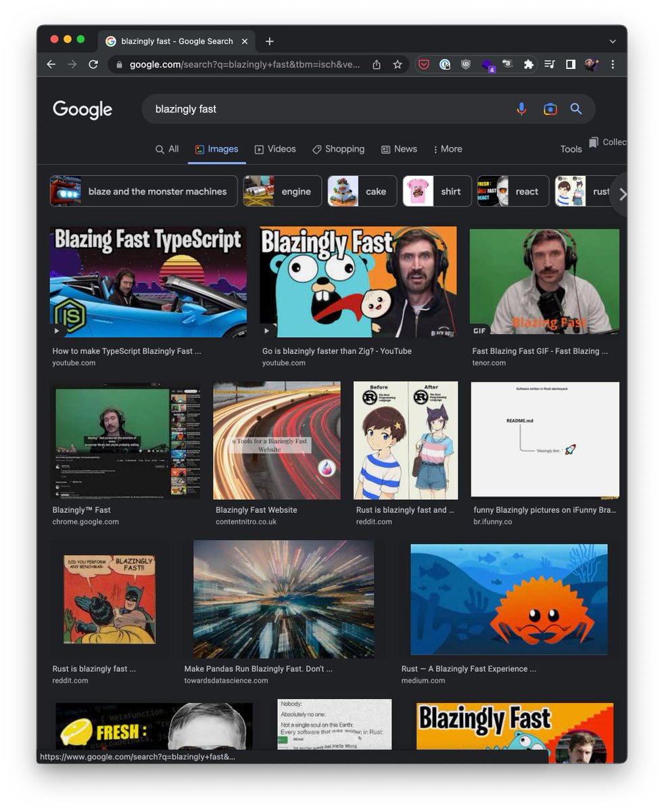664x812 pixels.
Task: Open the Blazing Fast TypeScript thumbnail
Action: pos(148,282)
